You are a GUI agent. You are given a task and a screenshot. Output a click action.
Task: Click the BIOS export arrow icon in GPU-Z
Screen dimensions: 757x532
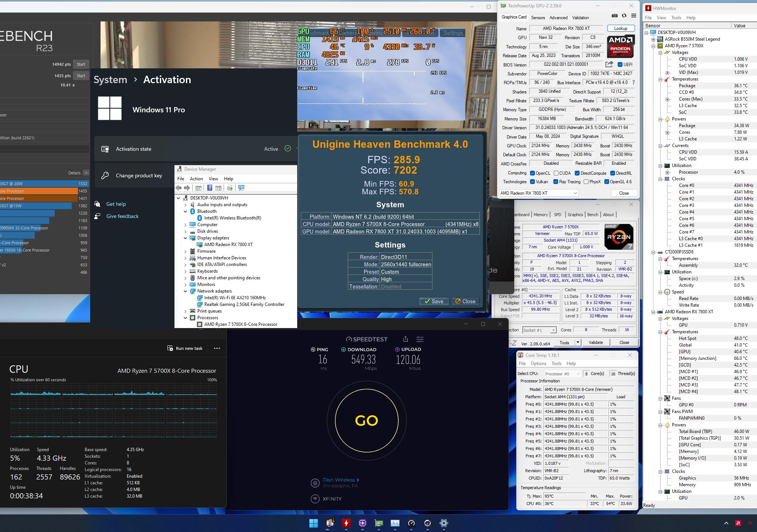tap(610, 64)
